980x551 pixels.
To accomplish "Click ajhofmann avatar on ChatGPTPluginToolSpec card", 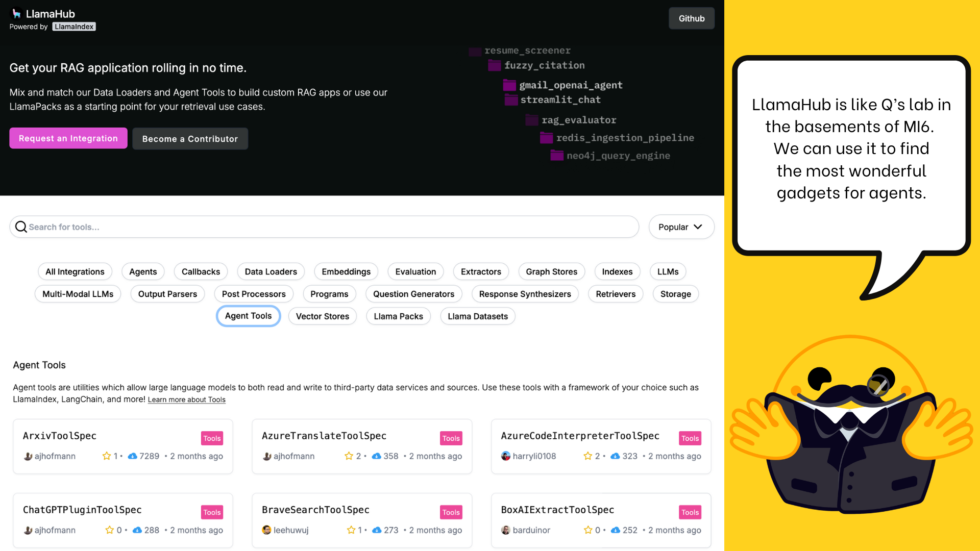I will coord(28,530).
